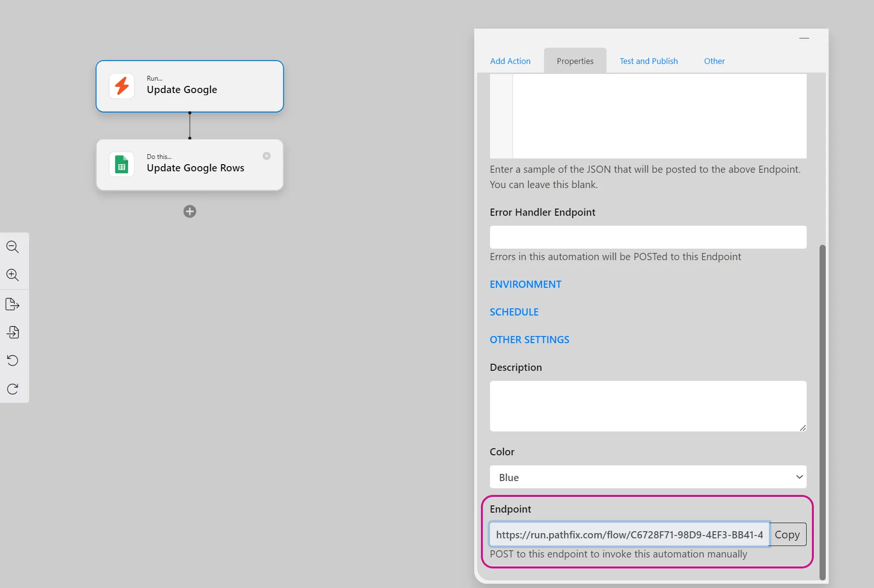Open the Other tab
The height and width of the screenshot is (588, 874).
point(714,61)
